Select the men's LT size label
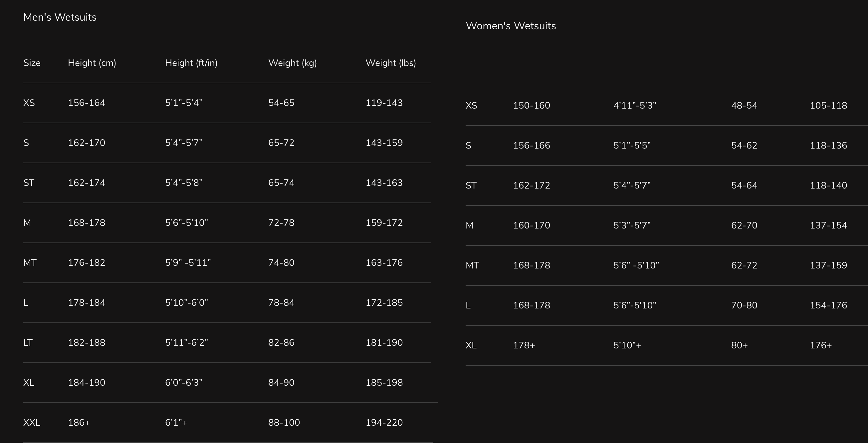 tap(28, 343)
